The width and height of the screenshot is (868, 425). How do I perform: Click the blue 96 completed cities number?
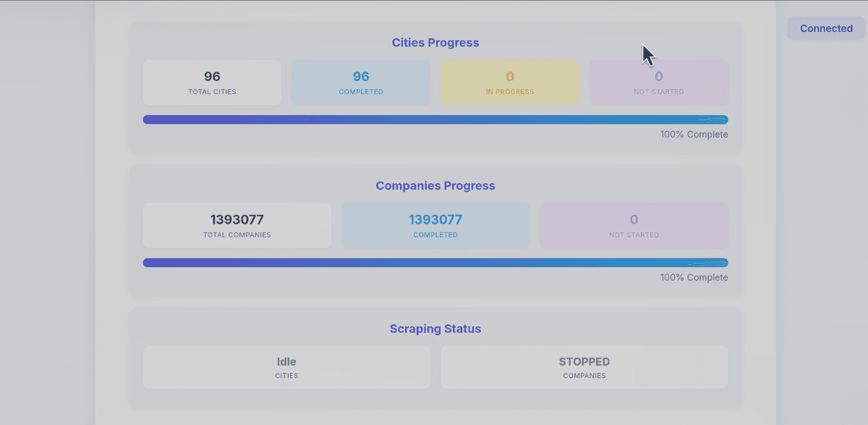[361, 76]
